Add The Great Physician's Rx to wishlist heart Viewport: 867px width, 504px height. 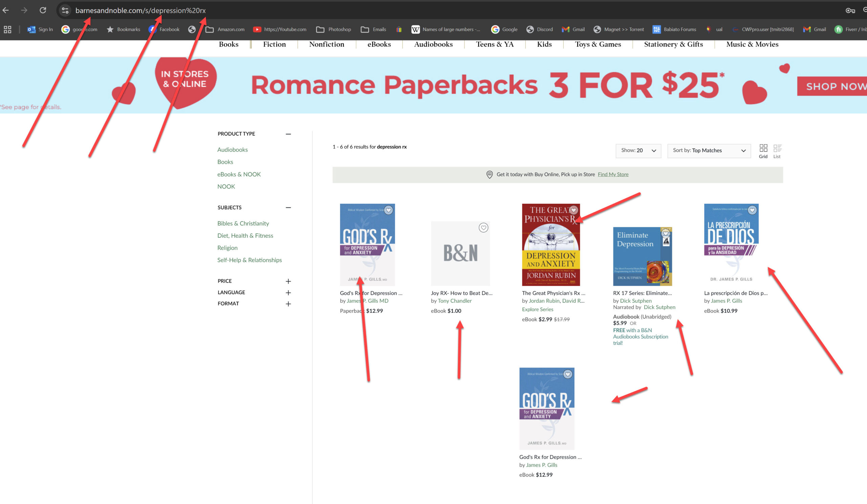(x=573, y=210)
